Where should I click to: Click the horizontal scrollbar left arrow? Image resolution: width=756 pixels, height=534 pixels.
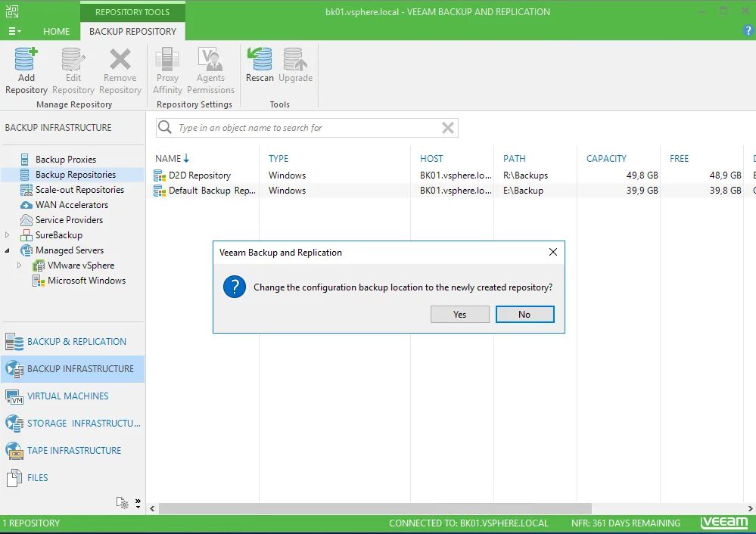(x=152, y=508)
